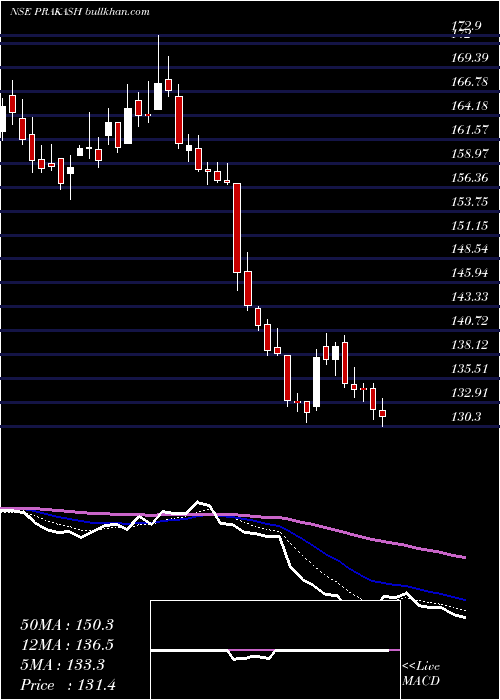Click the 130.3 price axis label

click(x=466, y=417)
